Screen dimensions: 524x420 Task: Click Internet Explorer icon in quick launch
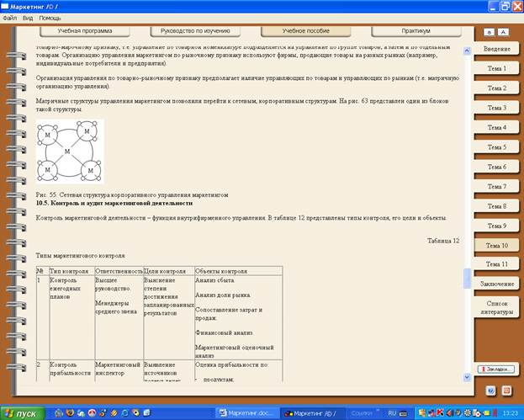125,413
